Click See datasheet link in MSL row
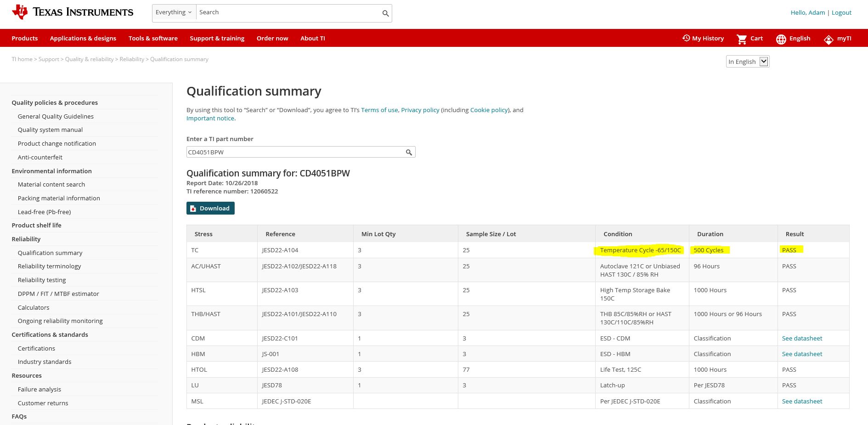The height and width of the screenshot is (425, 868). click(x=802, y=401)
